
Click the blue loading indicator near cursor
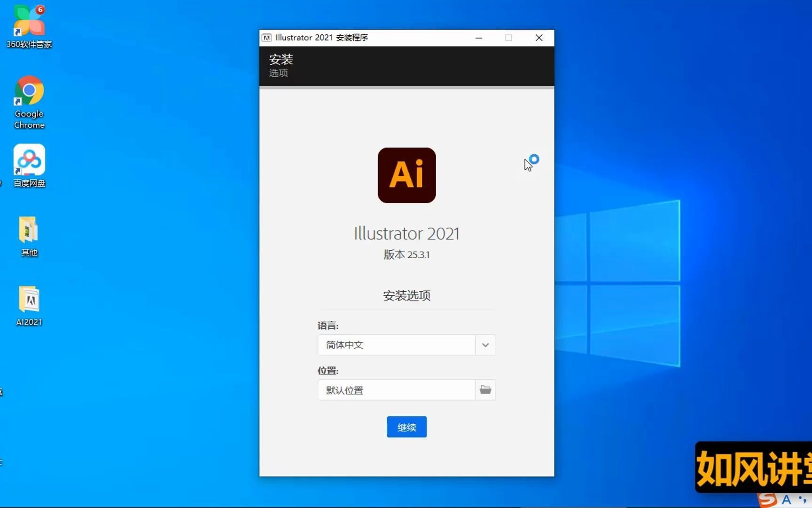coord(534,159)
